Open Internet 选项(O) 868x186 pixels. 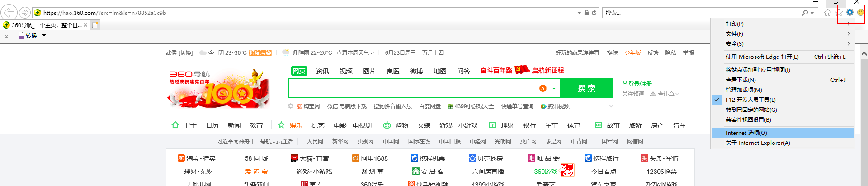(x=783, y=133)
